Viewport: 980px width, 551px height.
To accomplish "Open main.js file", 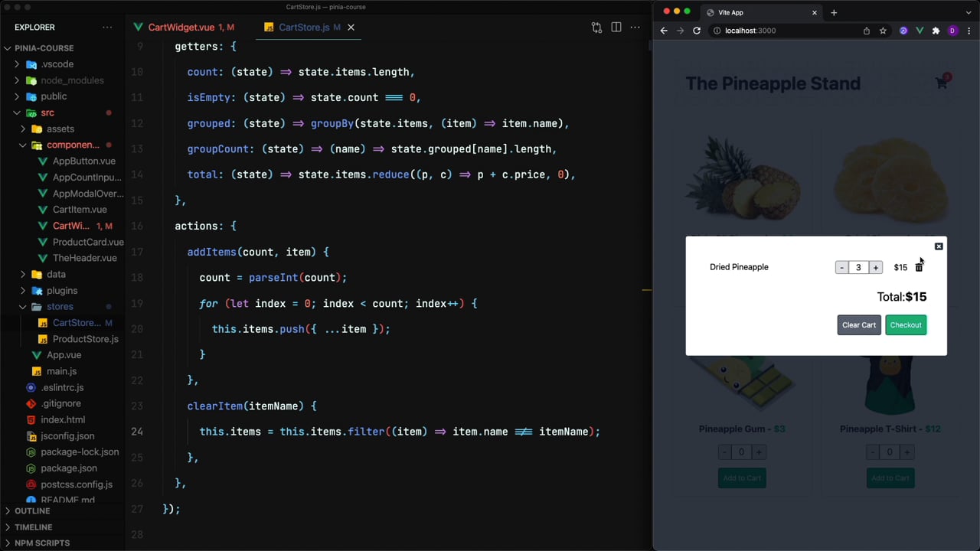I will (x=61, y=371).
